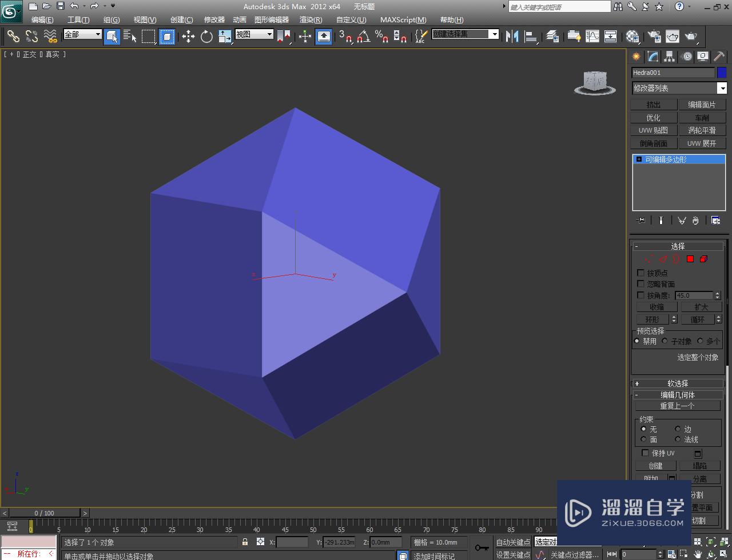The height and width of the screenshot is (560, 732).
Task: Render production with teapot icon
Action: (x=691, y=37)
